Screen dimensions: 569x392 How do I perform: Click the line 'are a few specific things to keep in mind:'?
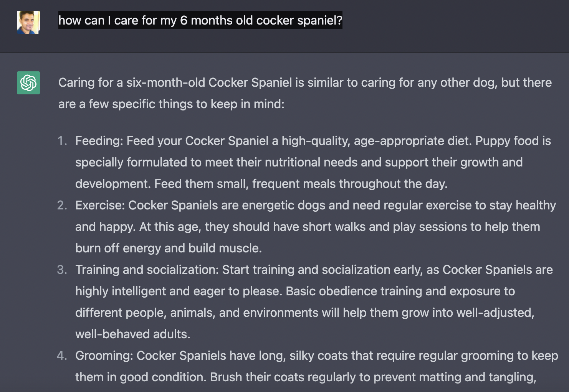point(171,104)
